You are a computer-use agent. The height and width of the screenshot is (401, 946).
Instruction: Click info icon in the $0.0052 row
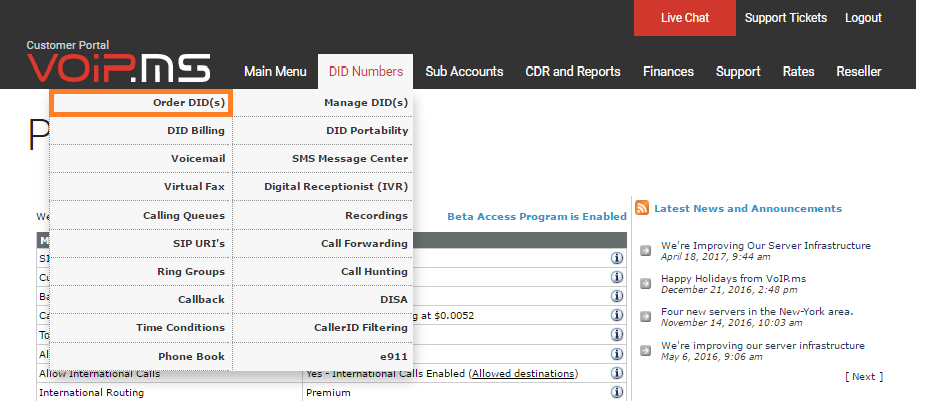617,316
